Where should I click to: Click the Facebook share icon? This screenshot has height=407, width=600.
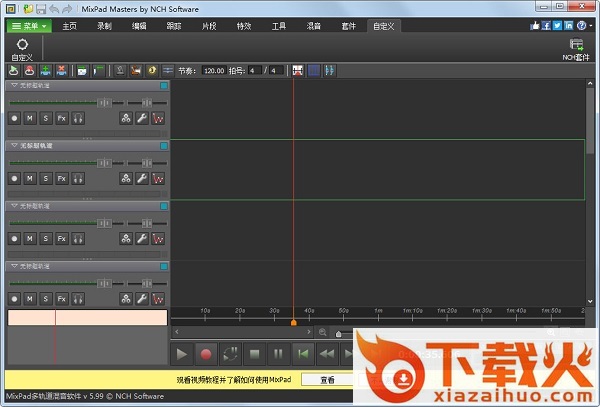pos(546,26)
